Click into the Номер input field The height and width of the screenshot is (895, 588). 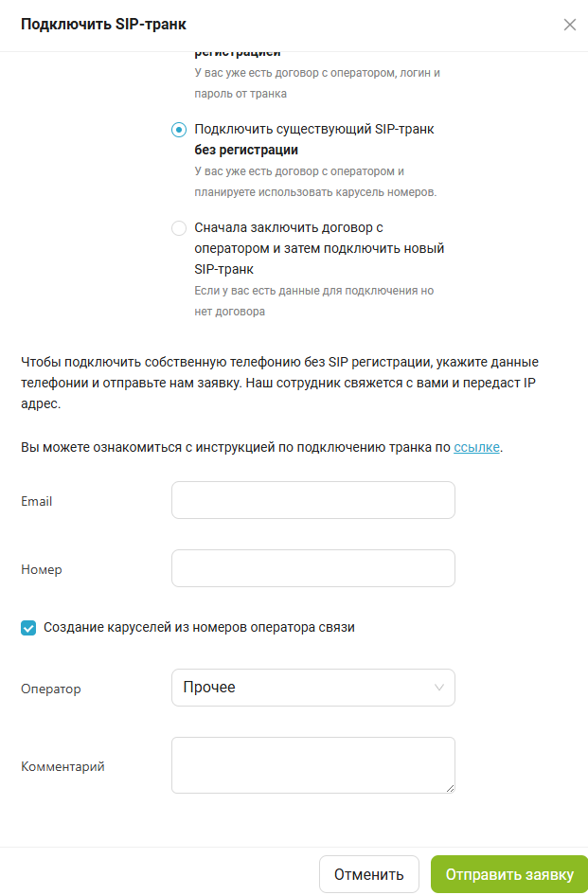click(x=312, y=568)
